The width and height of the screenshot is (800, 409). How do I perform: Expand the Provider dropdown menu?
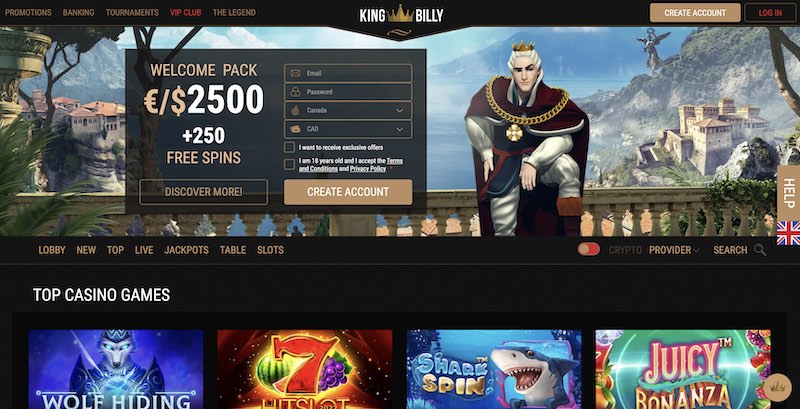click(x=674, y=250)
